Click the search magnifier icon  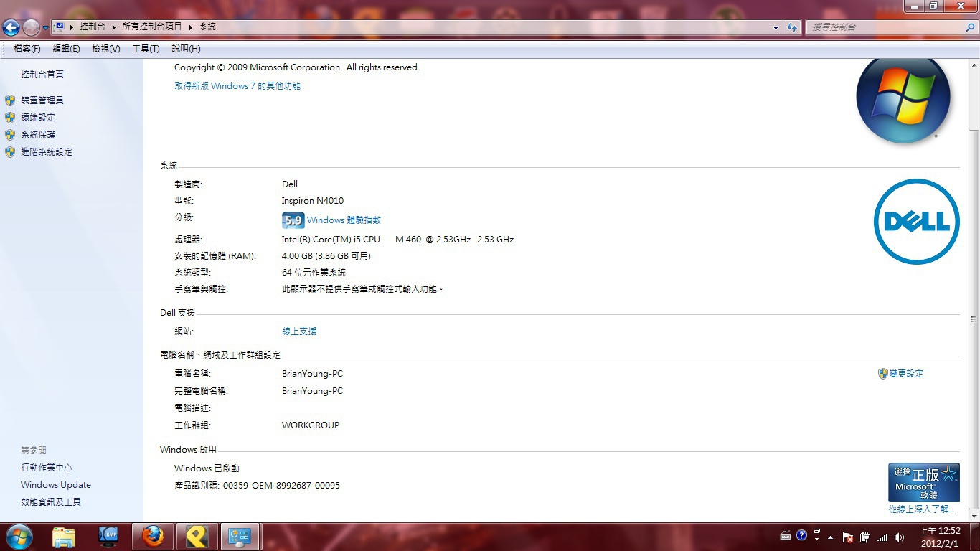click(969, 27)
